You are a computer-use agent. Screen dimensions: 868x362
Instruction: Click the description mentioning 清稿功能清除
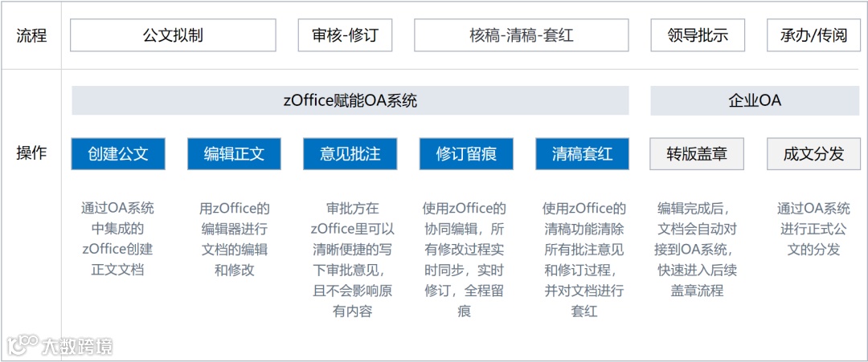[x=584, y=260]
